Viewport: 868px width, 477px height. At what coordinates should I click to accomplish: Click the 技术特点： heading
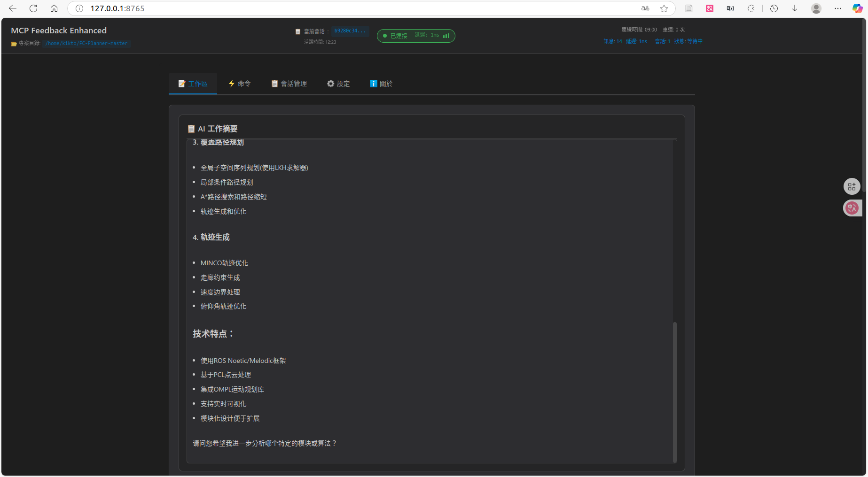(213, 334)
